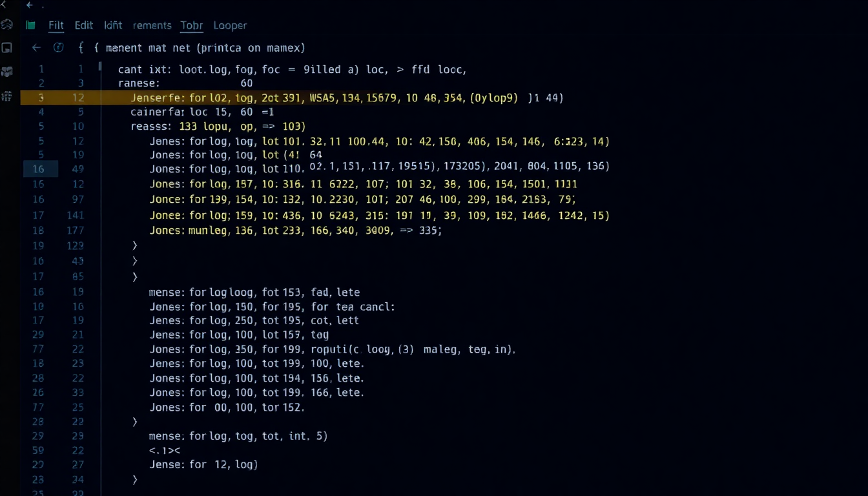Viewport: 868px width, 496px height.
Task: Click the circular icon in the breadcrumb bar
Action: tap(59, 48)
